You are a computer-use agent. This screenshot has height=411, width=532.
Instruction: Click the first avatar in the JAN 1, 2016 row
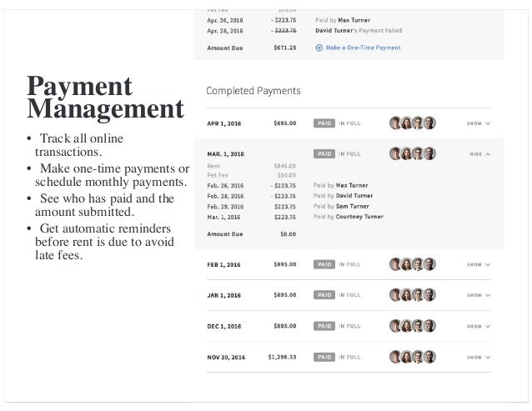pos(394,294)
